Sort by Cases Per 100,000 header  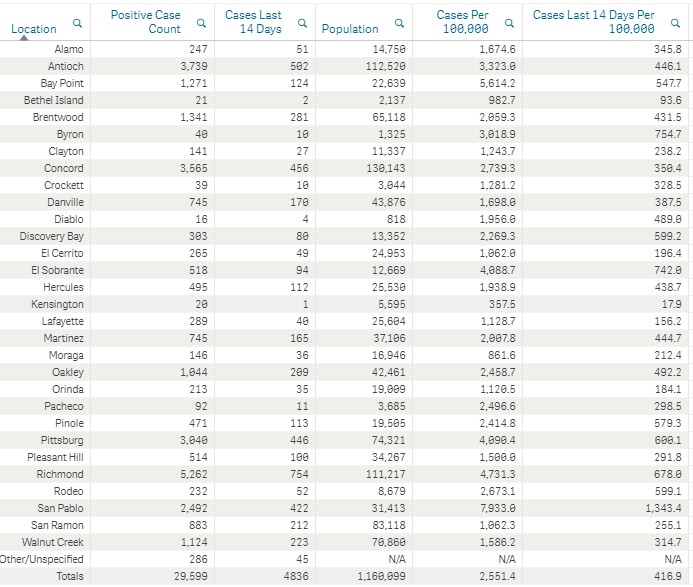(x=462, y=22)
